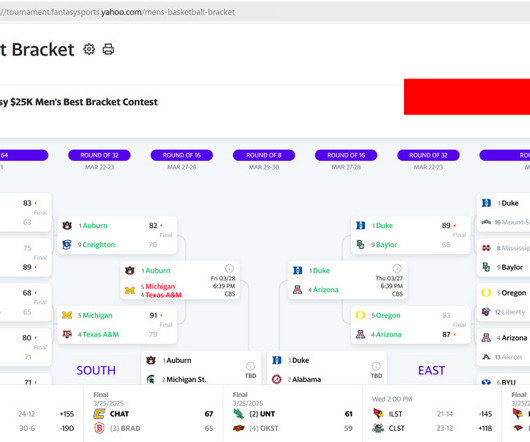This screenshot has height=442, width=530.
Task: Click info icon on Duke vs Alabama game
Action: click(x=376, y=366)
